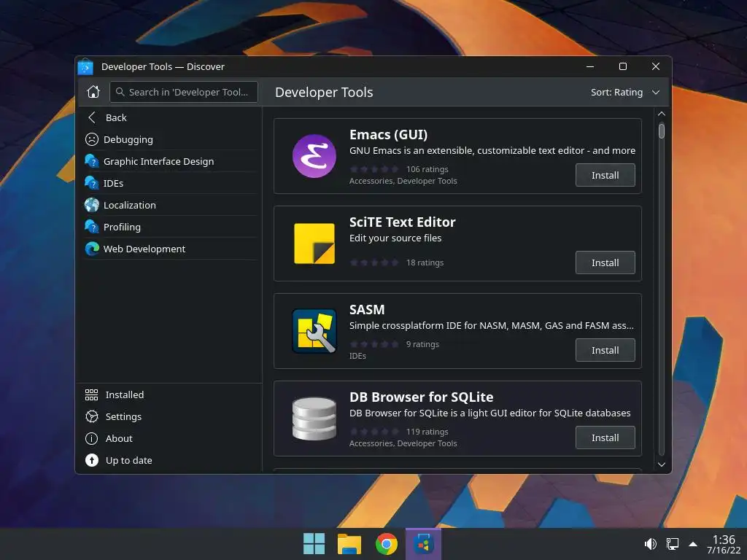Click the Graphic Interface Design category icon
The image size is (747, 560).
point(91,161)
